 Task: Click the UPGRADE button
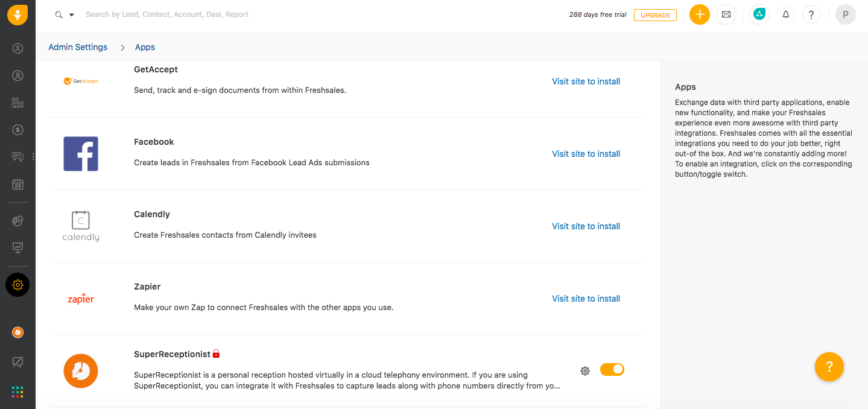655,15
